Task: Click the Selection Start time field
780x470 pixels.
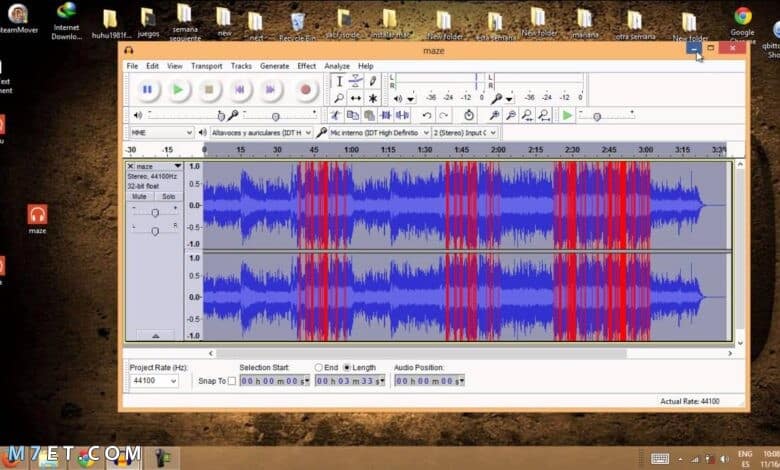Action: click(x=275, y=381)
